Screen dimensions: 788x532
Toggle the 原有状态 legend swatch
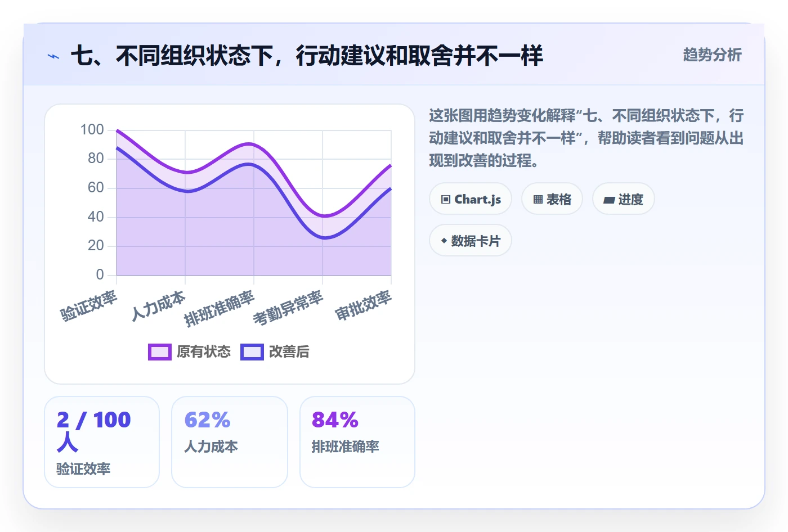tap(160, 352)
